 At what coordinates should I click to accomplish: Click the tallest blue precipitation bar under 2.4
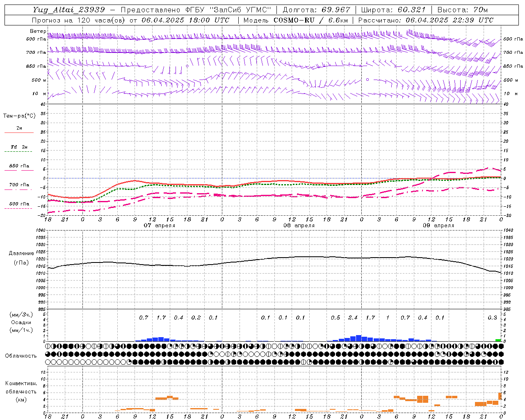(x=358, y=338)
